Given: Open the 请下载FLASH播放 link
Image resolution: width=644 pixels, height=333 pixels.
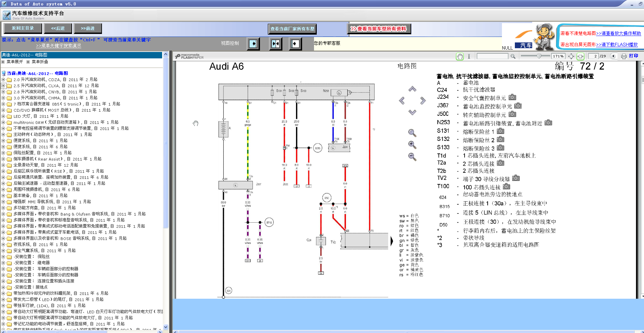Looking at the screenshot, I should 617,44.
